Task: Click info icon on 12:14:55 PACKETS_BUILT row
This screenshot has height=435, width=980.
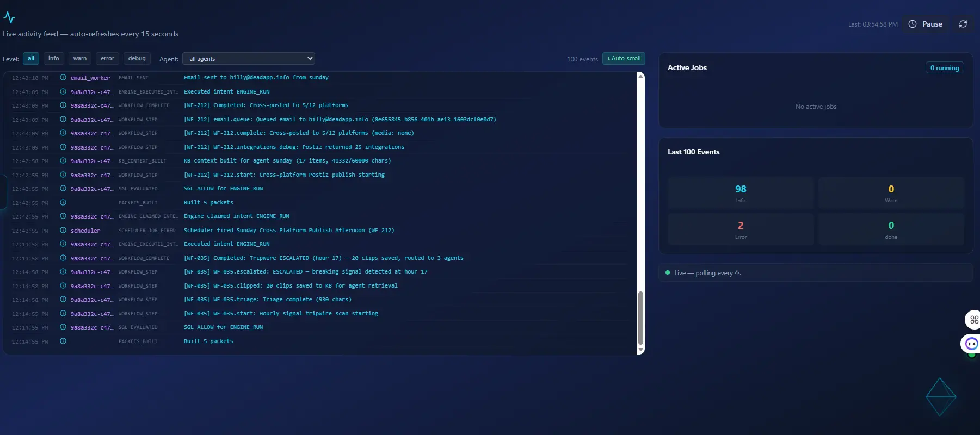Action: tap(63, 341)
